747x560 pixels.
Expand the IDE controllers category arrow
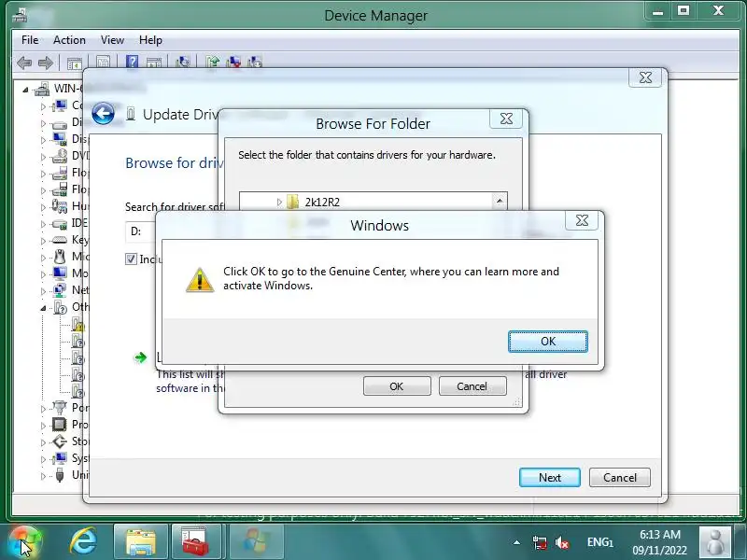(x=43, y=224)
